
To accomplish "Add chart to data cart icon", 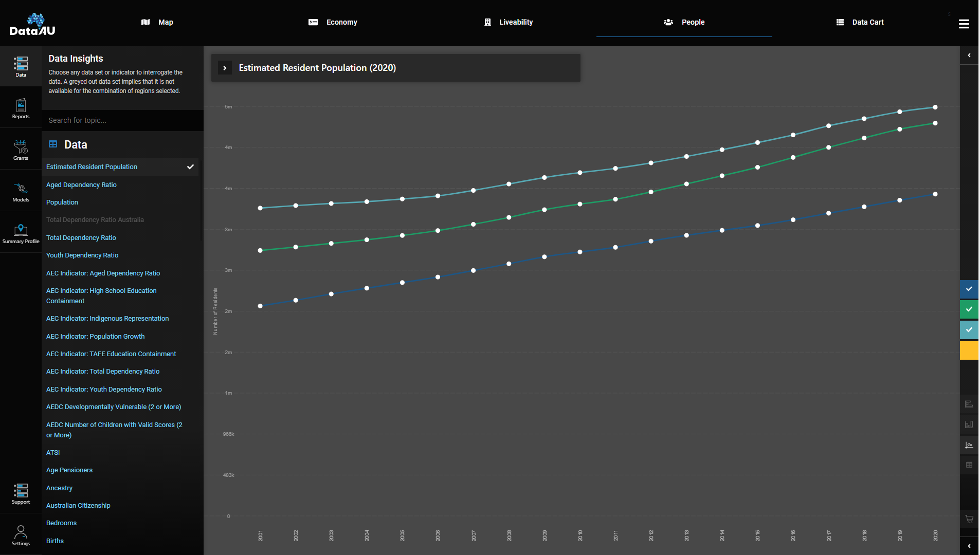I will [969, 519].
